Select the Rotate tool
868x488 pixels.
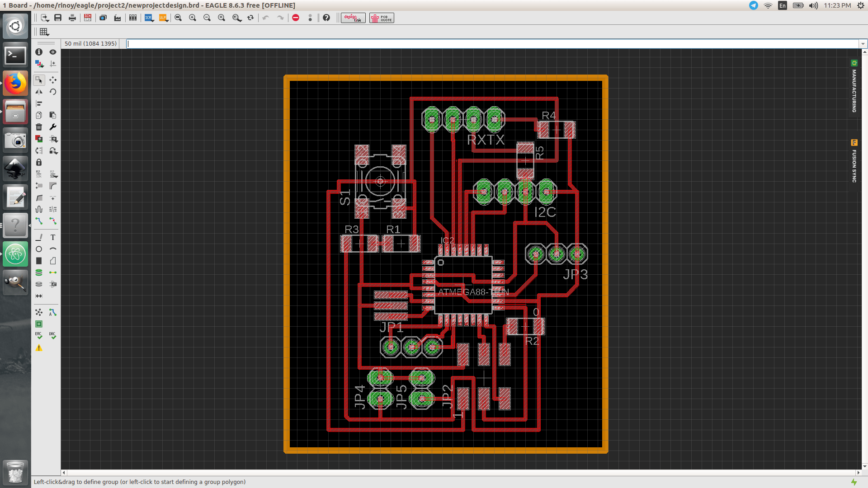pyautogui.click(x=53, y=92)
